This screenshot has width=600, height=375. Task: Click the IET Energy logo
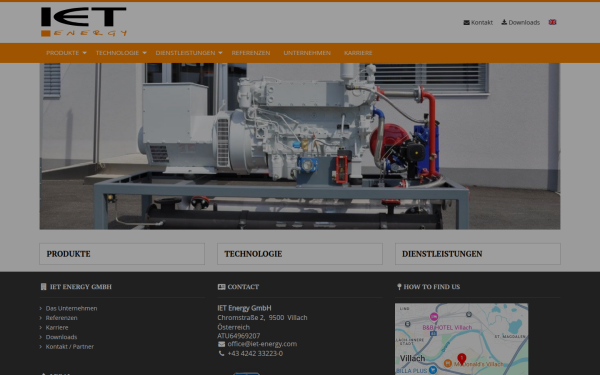click(x=83, y=22)
